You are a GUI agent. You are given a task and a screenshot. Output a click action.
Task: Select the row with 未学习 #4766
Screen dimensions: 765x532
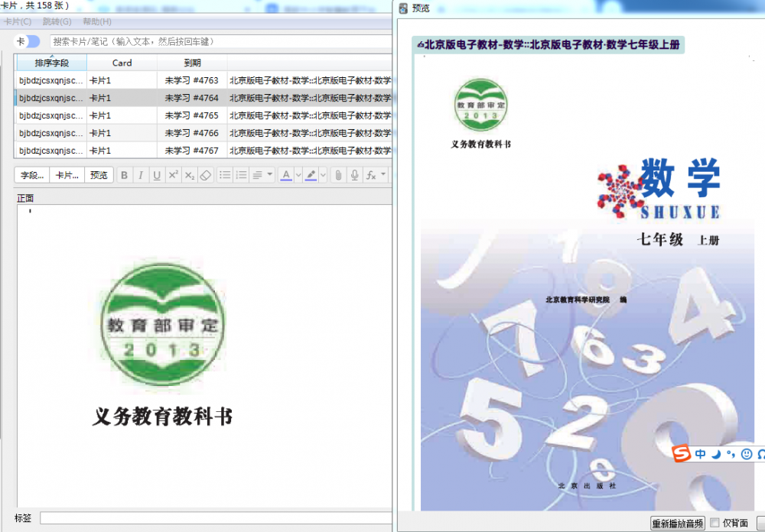[x=204, y=133]
